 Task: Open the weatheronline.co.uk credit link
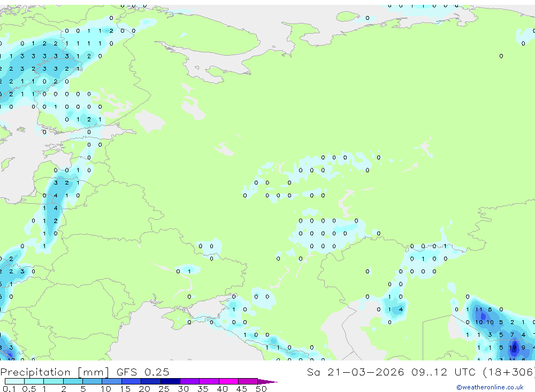pyautogui.click(x=490, y=387)
